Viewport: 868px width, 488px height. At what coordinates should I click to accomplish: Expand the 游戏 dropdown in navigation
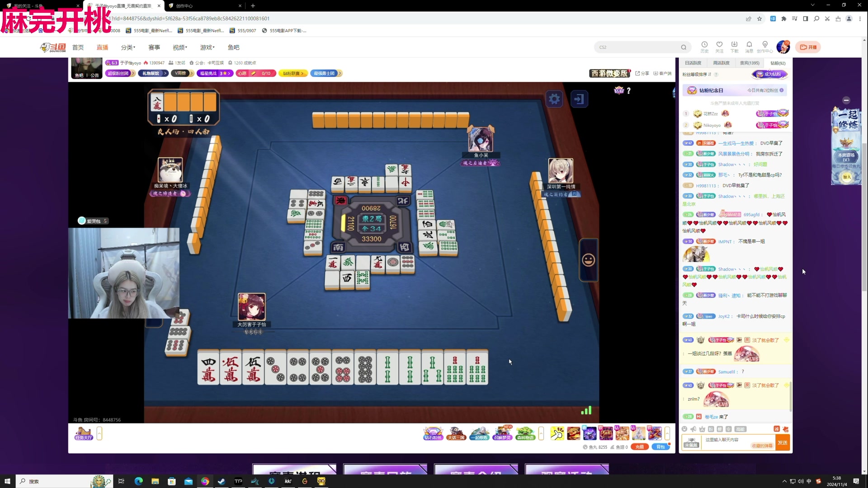point(208,47)
